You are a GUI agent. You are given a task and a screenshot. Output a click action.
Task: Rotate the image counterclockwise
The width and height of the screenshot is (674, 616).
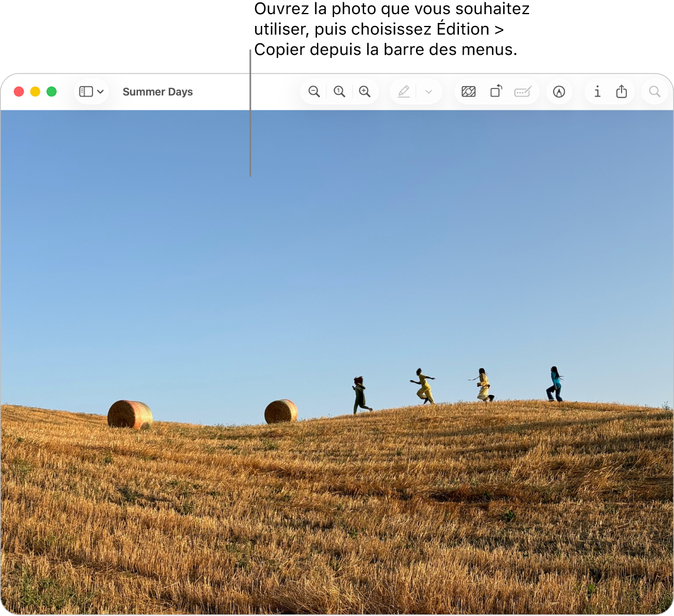pyautogui.click(x=495, y=91)
